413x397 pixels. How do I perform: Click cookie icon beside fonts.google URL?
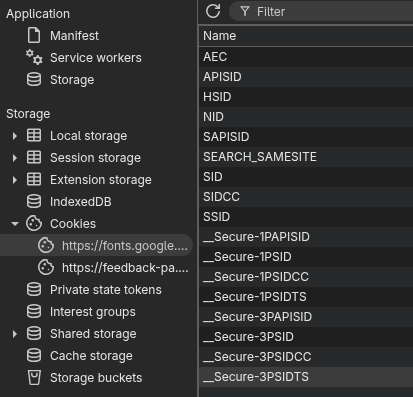click(46, 246)
